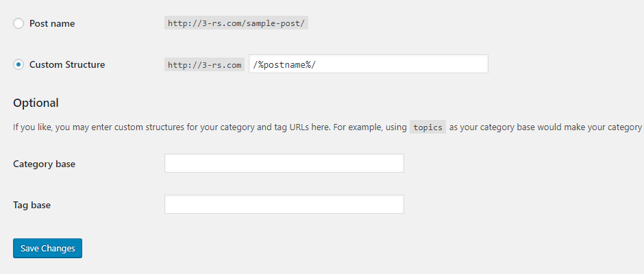Click the Tag base label

[32, 205]
